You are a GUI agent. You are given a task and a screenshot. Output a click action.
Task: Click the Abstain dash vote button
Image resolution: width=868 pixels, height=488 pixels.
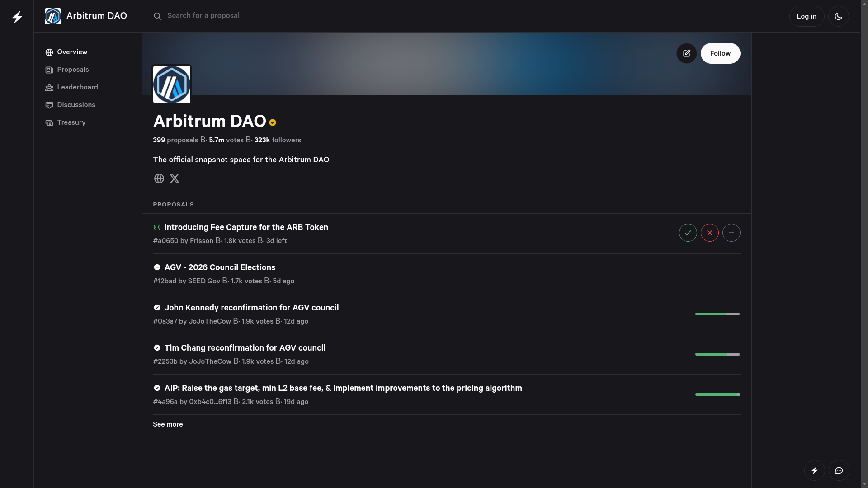(x=731, y=233)
